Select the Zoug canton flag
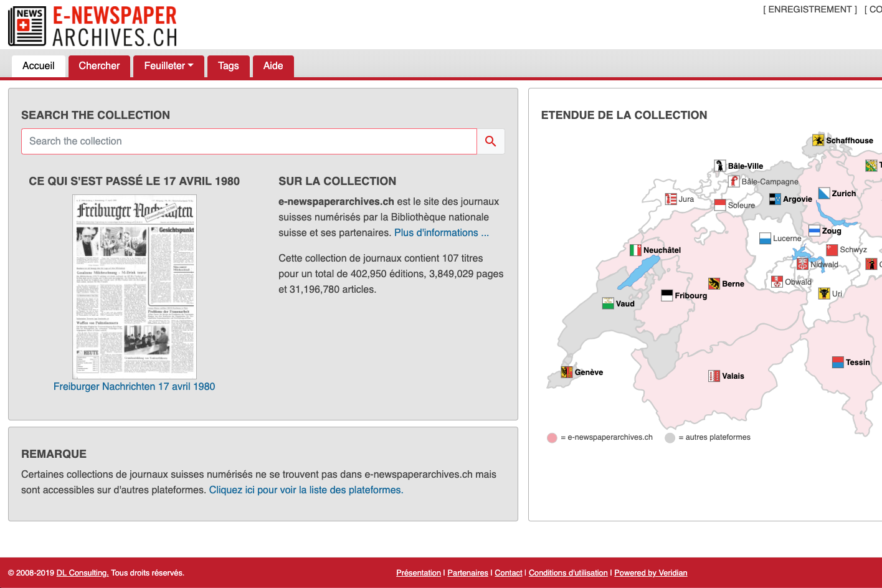Viewport: 882px width, 588px height. [814, 230]
